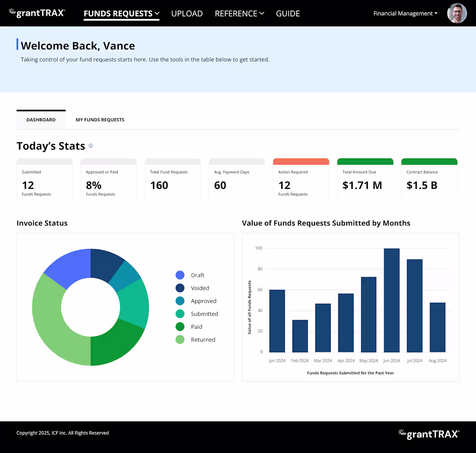Click the footer grantTRAX logo
This screenshot has height=453, width=476.
[x=428, y=434]
